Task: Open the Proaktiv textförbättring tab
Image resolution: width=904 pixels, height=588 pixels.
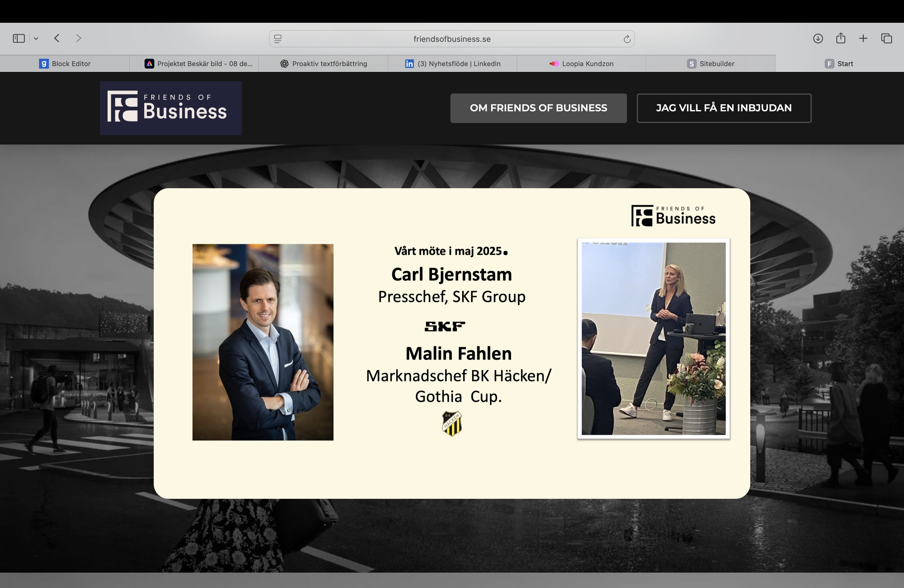Action: coord(323,63)
